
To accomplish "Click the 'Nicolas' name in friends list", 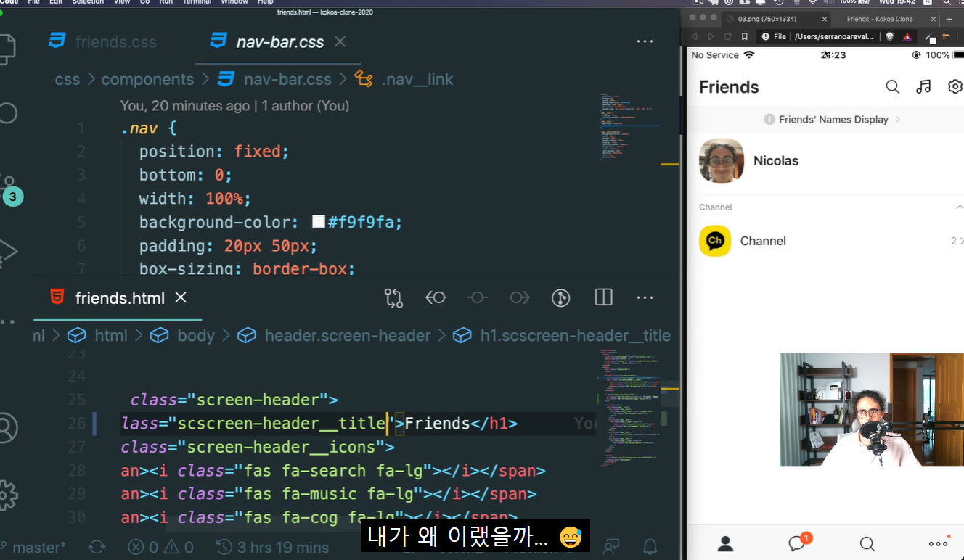I will (x=776, y=161).
